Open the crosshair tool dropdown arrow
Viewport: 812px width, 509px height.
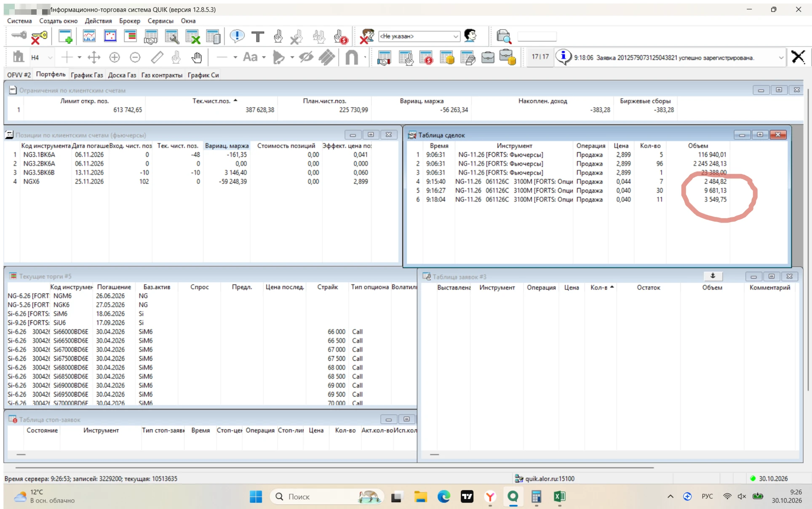coord(79,57)
